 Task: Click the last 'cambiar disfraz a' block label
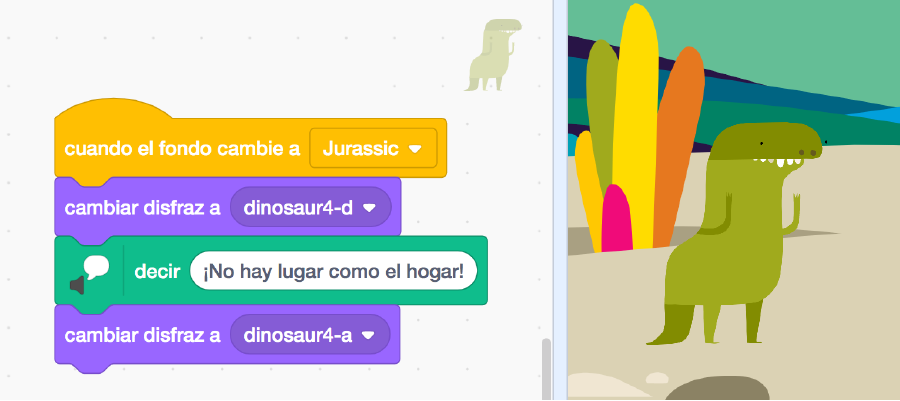142,335
